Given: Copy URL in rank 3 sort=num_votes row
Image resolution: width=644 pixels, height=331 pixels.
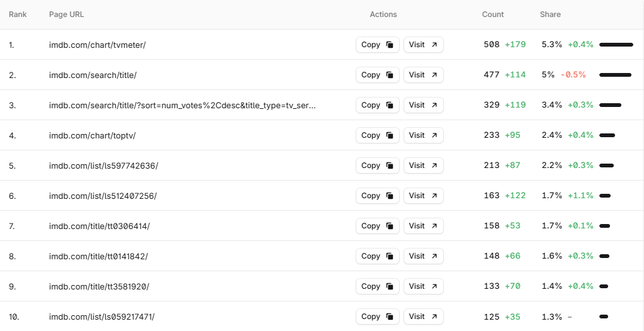Looking at the screenshot, I should coord(378,105).
